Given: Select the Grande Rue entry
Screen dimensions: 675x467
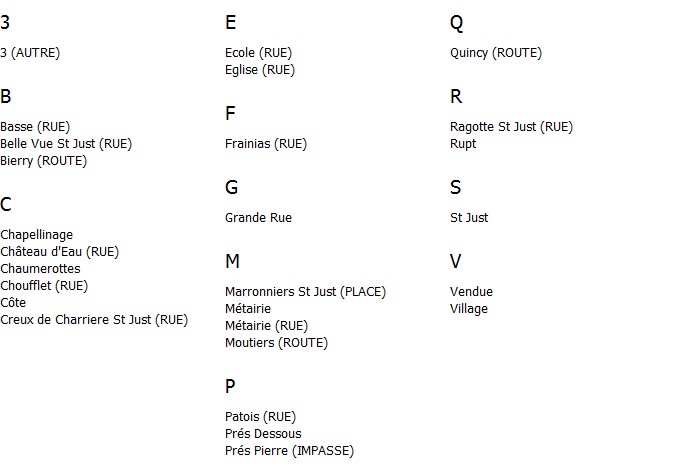Looking at the screenshot, I should pyautogui.click(x=258, y=218).
